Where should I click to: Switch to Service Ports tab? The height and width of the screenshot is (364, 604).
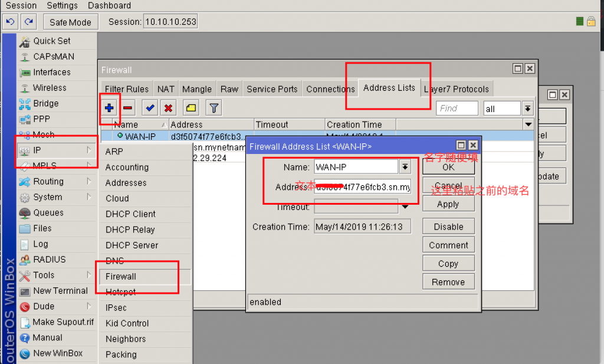(x=272, y=89)
